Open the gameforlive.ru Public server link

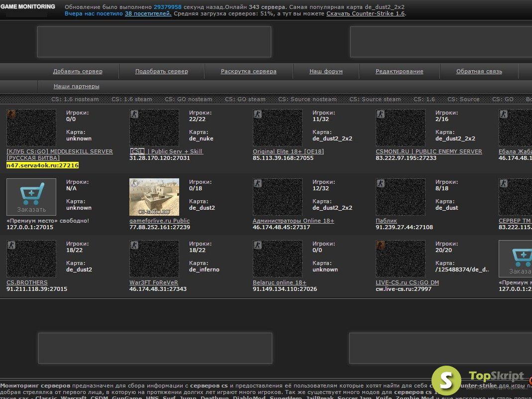tap(159, 221)
